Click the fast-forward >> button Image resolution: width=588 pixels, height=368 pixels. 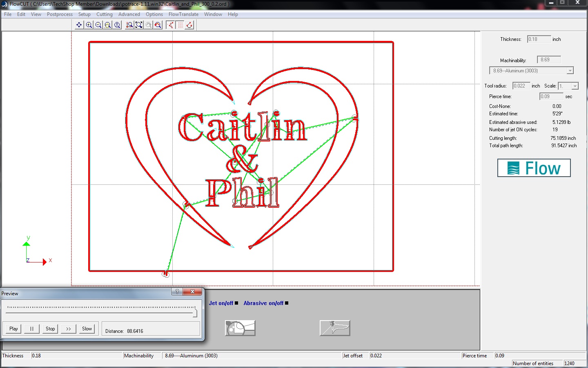[x=69, y=329]
